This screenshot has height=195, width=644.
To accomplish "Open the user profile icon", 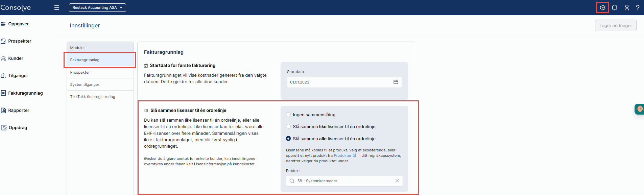I will tap(627, 7).
